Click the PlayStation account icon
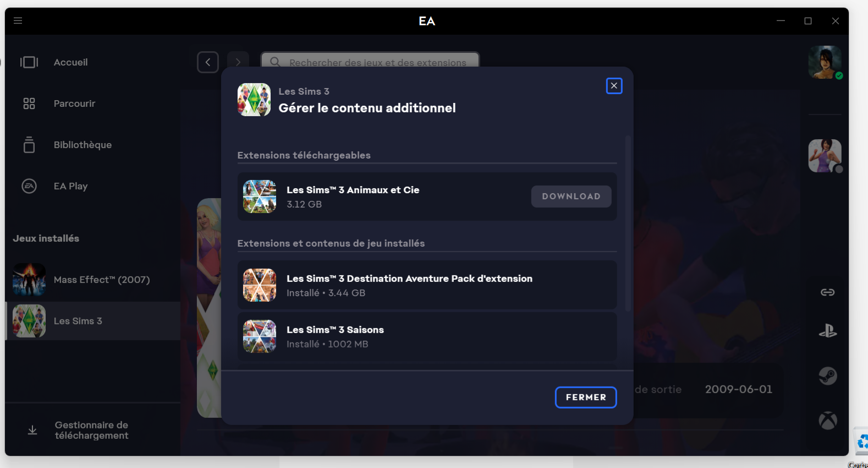The width and height of the screenshot is (868, 468). 827,331
